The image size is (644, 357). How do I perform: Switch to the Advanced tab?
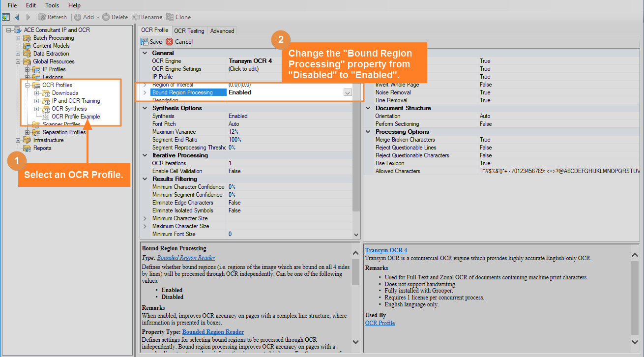pos(222,30)
